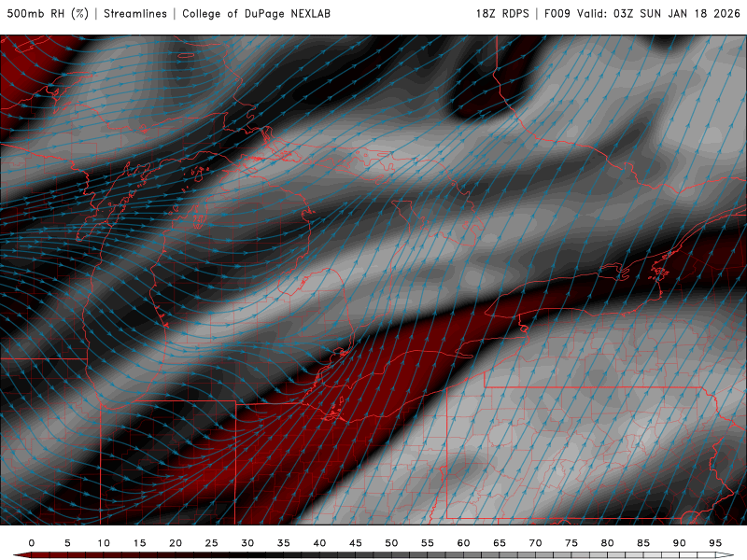Click the 30 label on the colorbar
Image resolution: width=747 pixels, height=560 pixels.
(247, 543)
